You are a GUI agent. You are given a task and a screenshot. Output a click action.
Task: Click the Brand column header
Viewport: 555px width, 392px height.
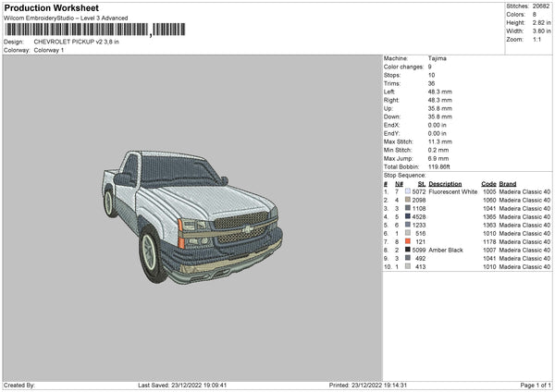(508, 184)
